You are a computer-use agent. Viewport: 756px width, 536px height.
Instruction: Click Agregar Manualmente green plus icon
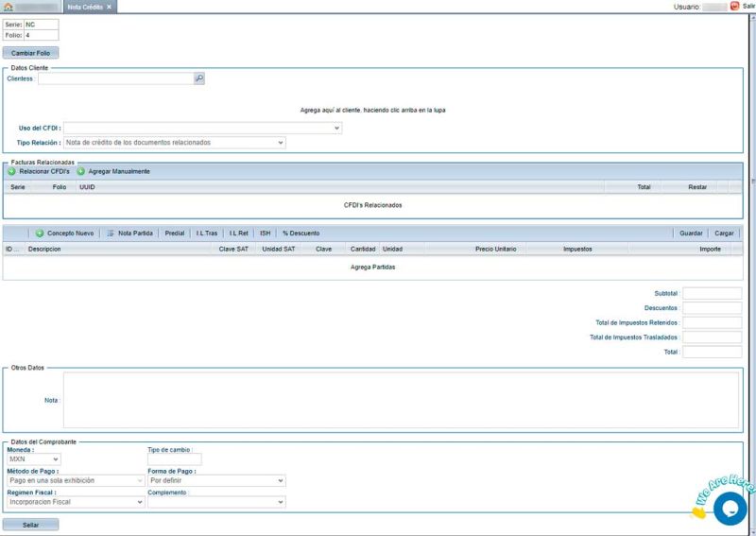pos(81,172)
